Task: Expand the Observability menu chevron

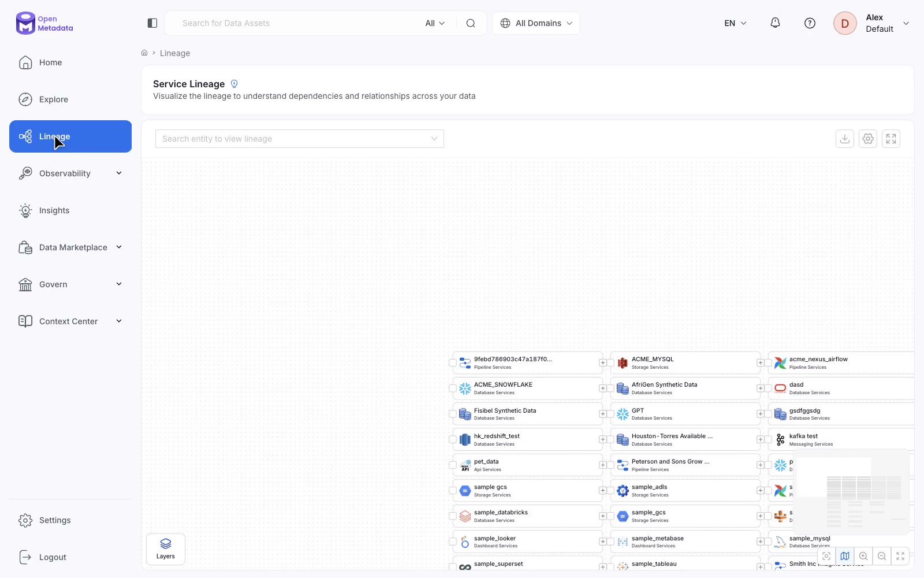Action: click(119, 173)
